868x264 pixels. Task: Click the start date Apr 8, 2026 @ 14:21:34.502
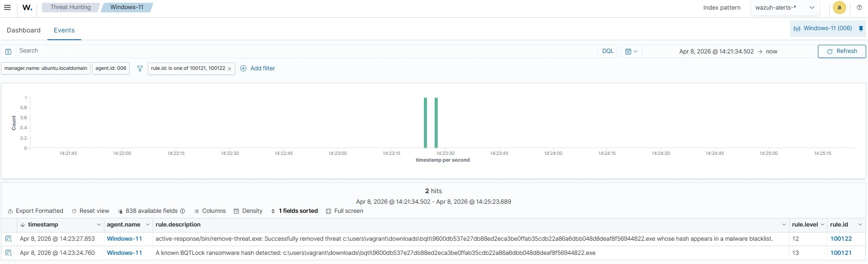coord(716,52)
